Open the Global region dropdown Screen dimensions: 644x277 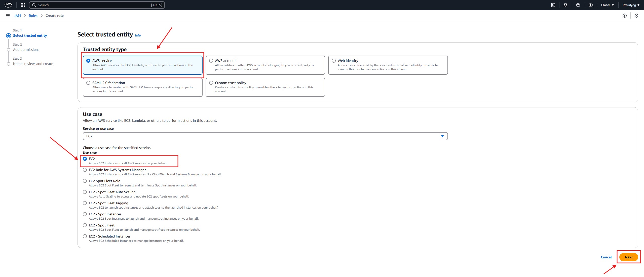pyautogui.click(x=607, y=5)
